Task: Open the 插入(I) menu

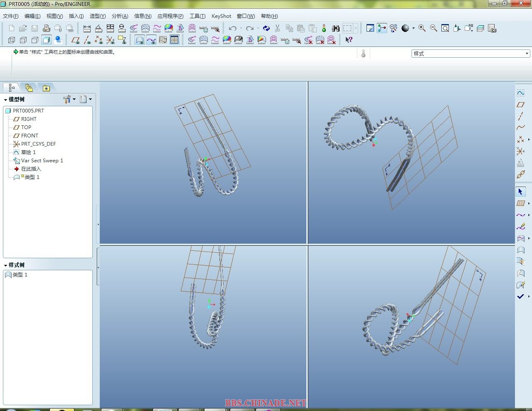Action: click(76, 16)
